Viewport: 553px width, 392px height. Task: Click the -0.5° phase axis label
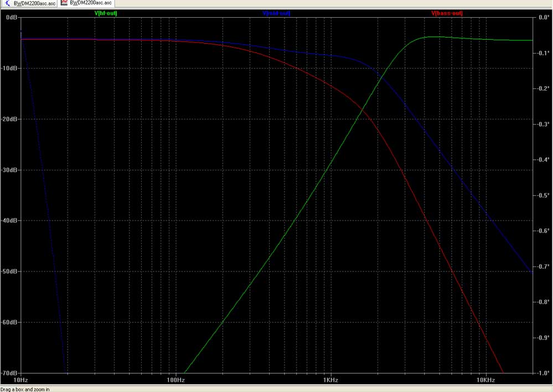[x=542, y=196]
